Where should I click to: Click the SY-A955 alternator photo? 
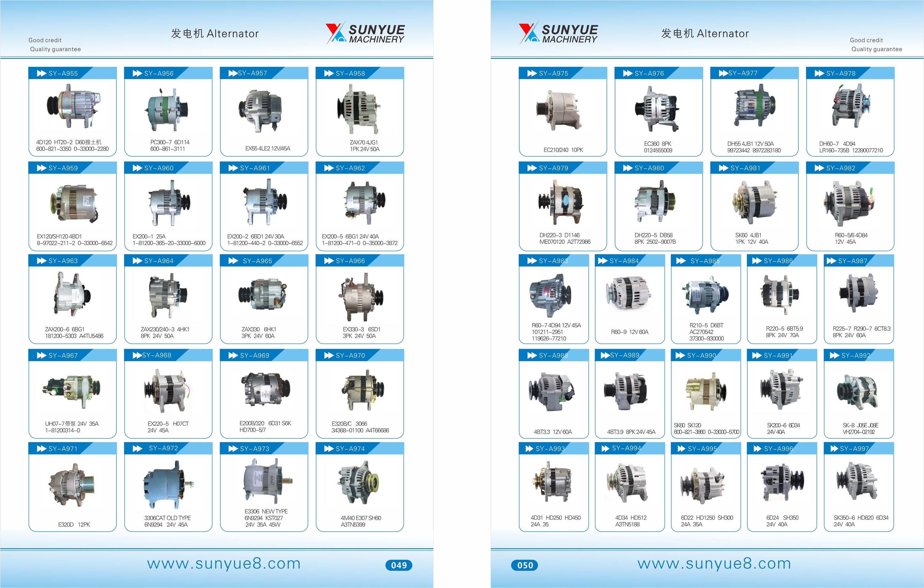coord(74,106)
